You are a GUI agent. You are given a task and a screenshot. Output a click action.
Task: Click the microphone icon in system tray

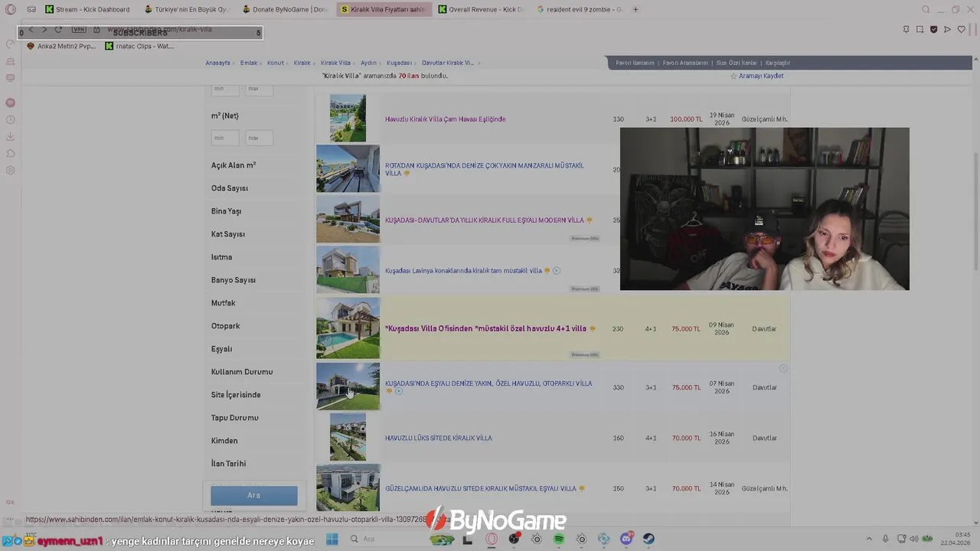tap(886, 539)
